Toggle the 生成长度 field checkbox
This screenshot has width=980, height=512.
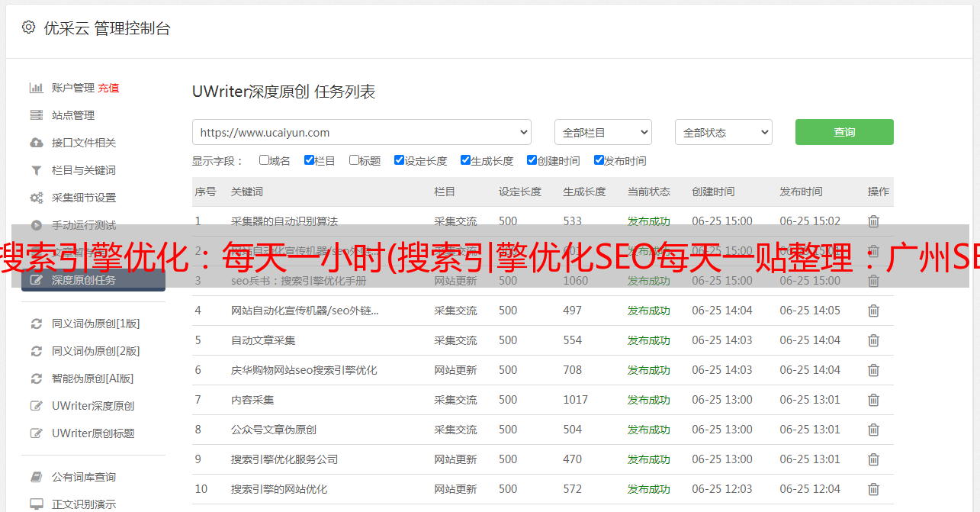point(465,160)
